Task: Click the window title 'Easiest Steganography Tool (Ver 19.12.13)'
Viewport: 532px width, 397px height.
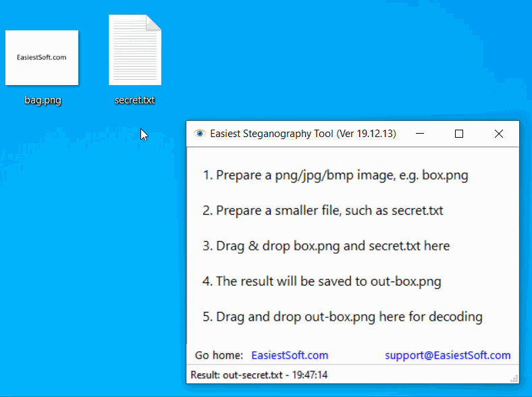Action: (303, 134)
